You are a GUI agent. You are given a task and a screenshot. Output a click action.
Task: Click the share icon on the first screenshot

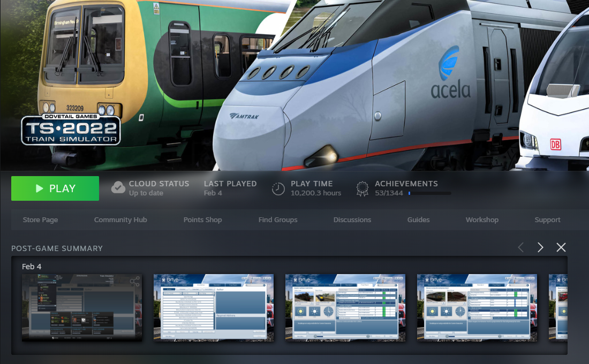pyautogui.click(x=134, y=281)
